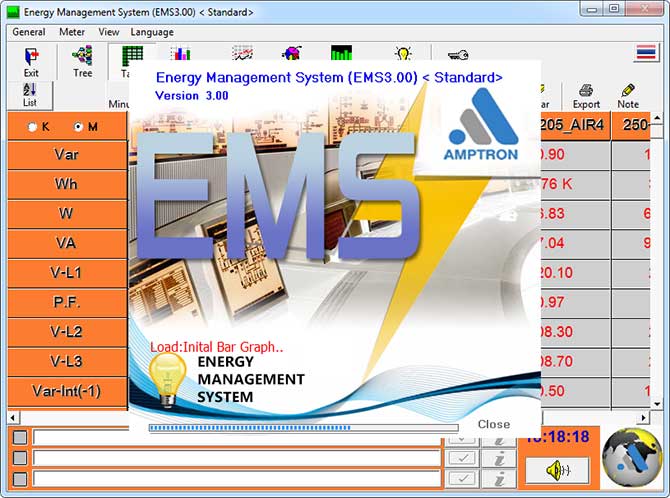The width and height of the screenshot is (670, 498).
Task: Click the top message input field
Action: 237,438
